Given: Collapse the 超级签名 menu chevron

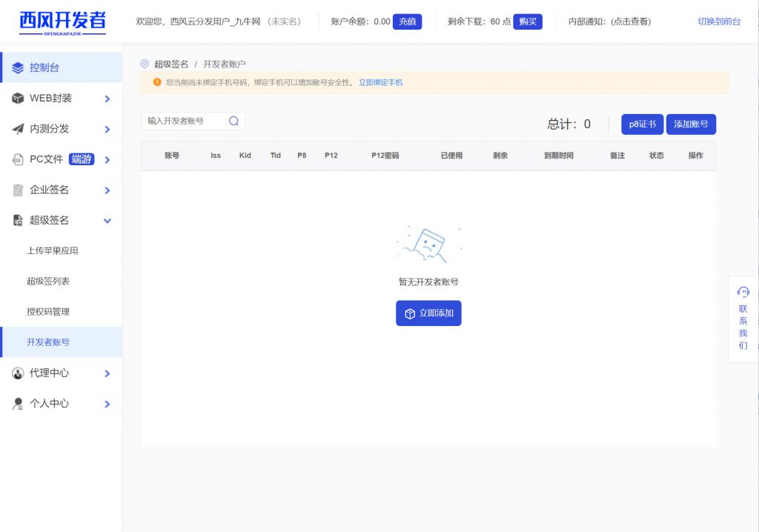Looking at the screenshot, I should [107, 221].
